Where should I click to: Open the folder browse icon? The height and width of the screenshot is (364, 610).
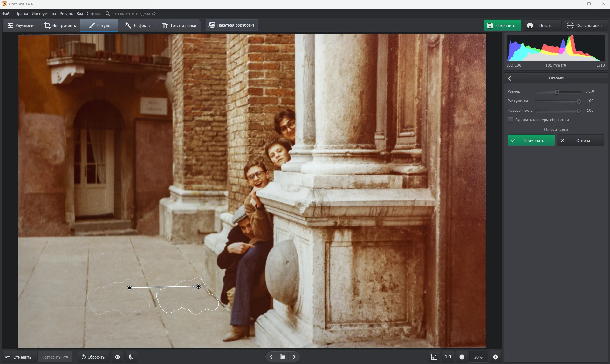tap(283, 357)
